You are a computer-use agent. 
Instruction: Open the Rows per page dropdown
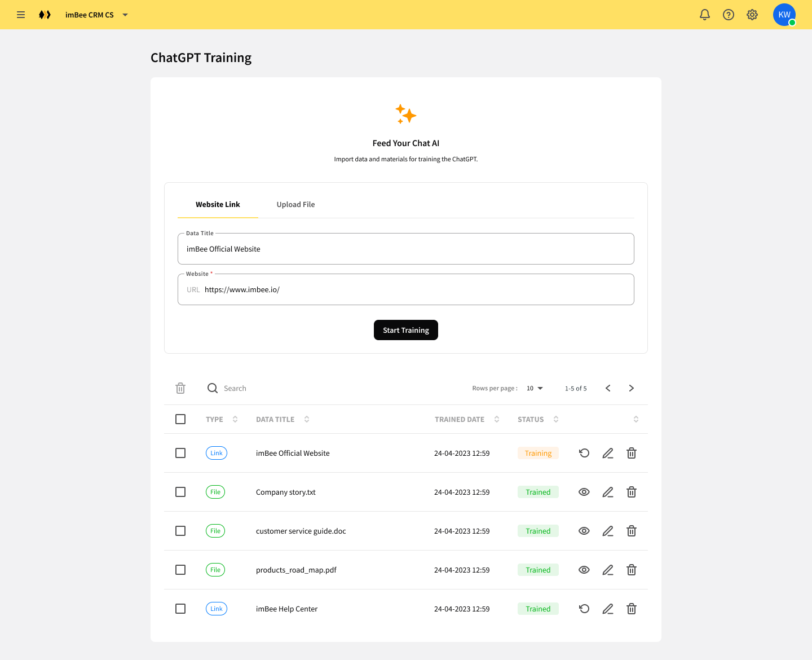pos(535,388)
